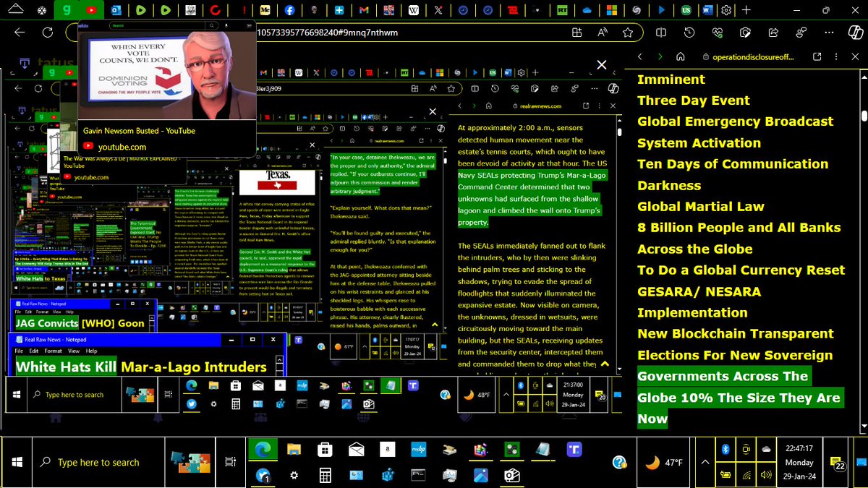Viewport: 868px width, 488px height.
Task: Open 47°F weather widget on main taskbar
Action: (664, 462)
